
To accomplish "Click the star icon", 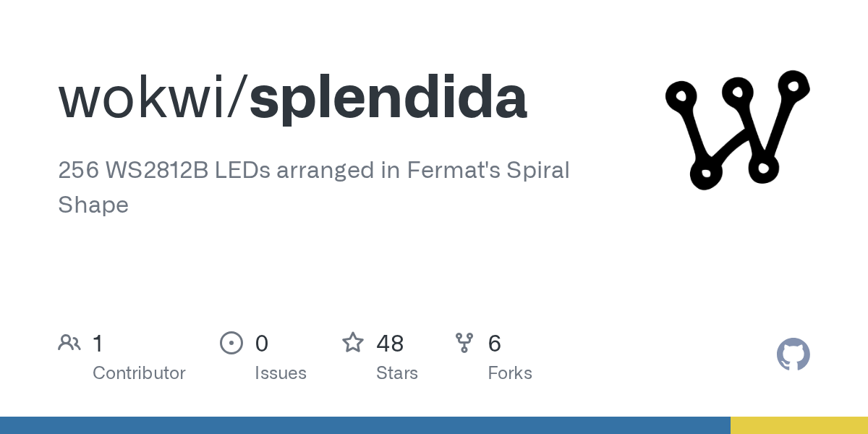I will tap(353, 343).
